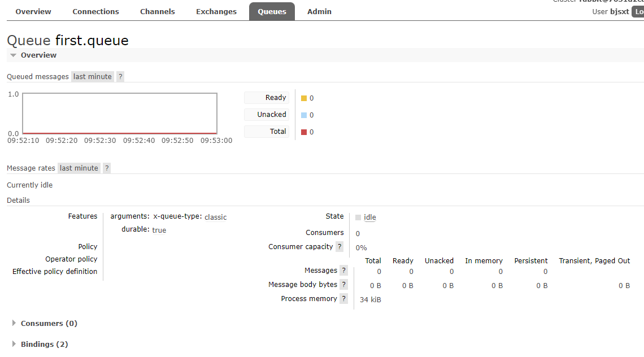Select the '34 kiB' process memory value

[371, 299]
